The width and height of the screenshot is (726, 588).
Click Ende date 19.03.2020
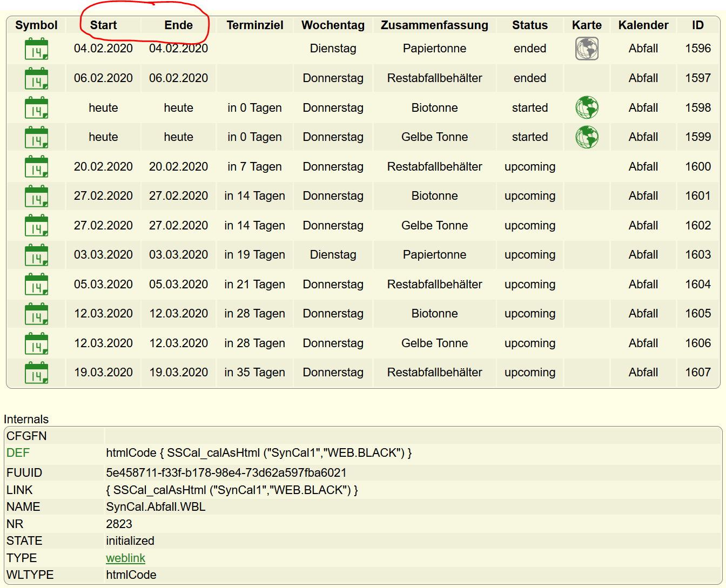(178, 373)
